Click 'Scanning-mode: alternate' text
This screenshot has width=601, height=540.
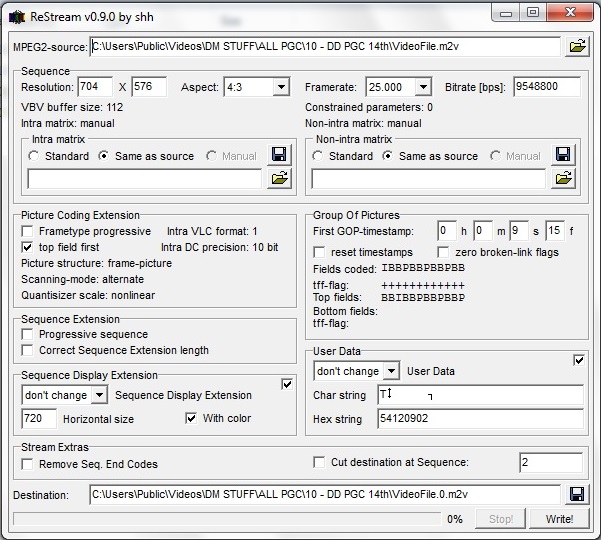82,279
